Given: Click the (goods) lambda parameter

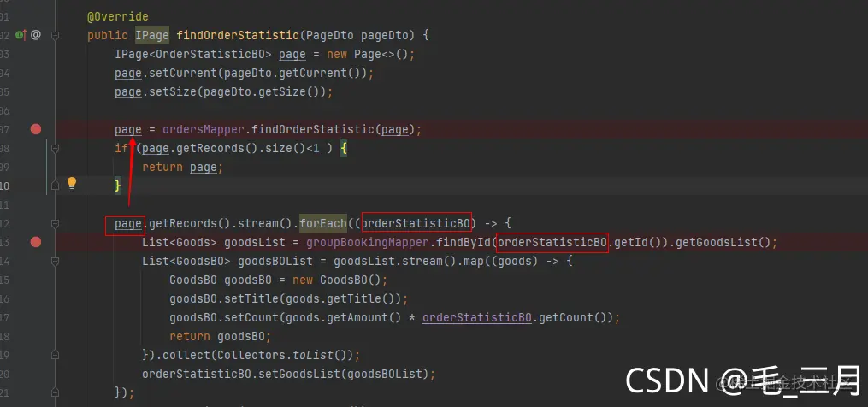Looking at the screenshot, I should pyautogui.click(x=517, y=262).
